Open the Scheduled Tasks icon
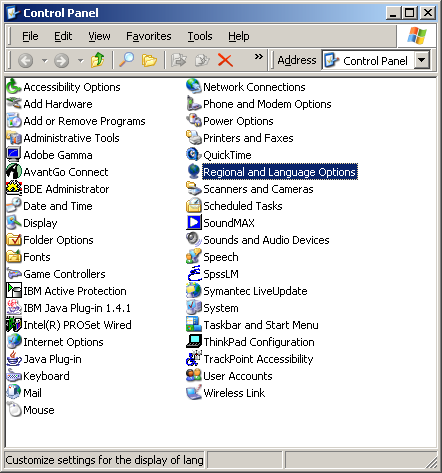442x473 pixels. point(194,206)
